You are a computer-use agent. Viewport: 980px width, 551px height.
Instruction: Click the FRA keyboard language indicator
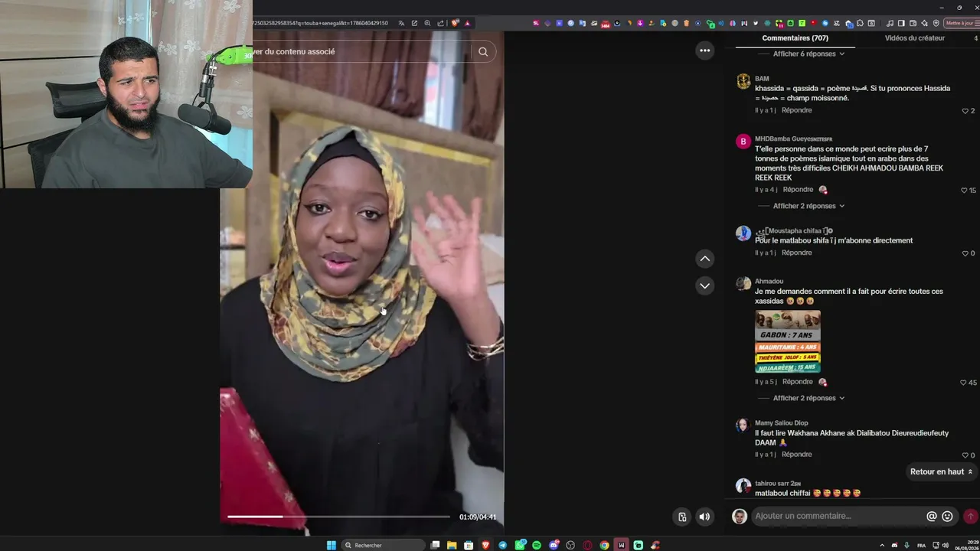pos(921,545)
